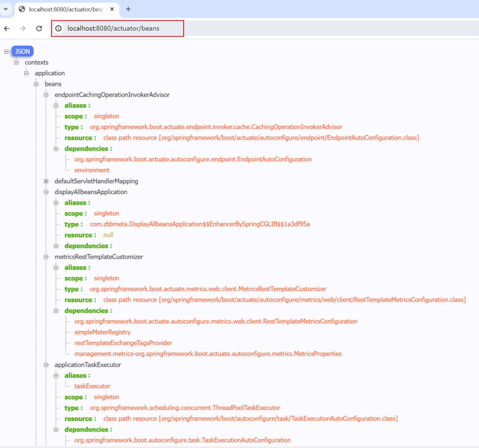This screenshot has height=448, width=479.
Task: Collapse aliases under applicationTaskExecutor
Action: (56, 376)
